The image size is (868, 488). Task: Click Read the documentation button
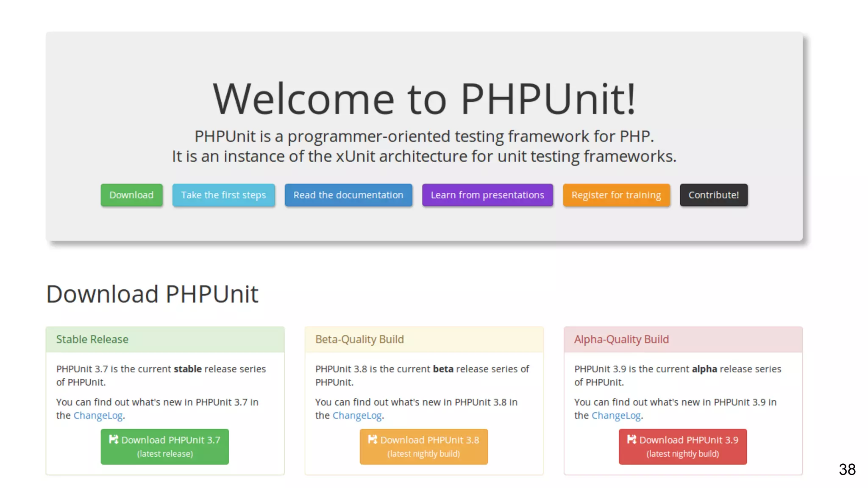pyautogui.click(x=348, y=195)
